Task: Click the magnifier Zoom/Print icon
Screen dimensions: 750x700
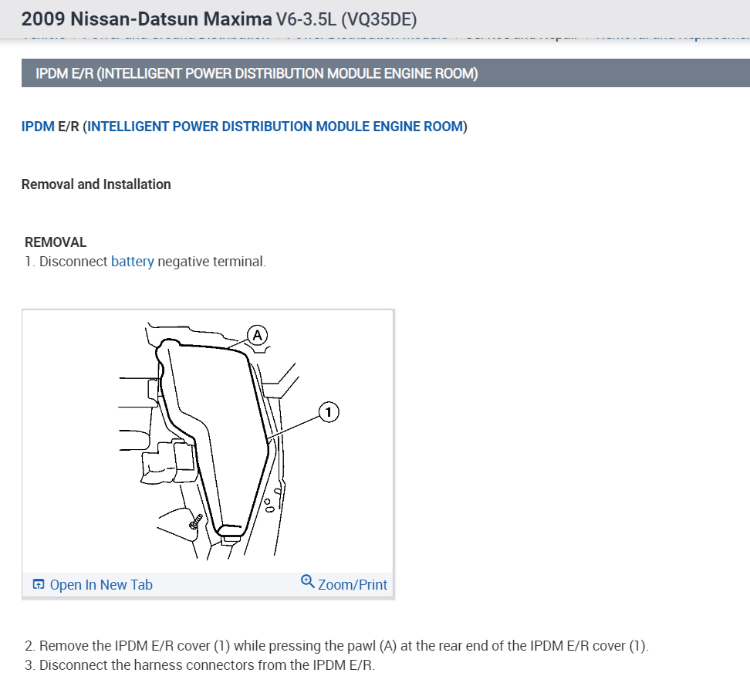Action: click(308, 582)
